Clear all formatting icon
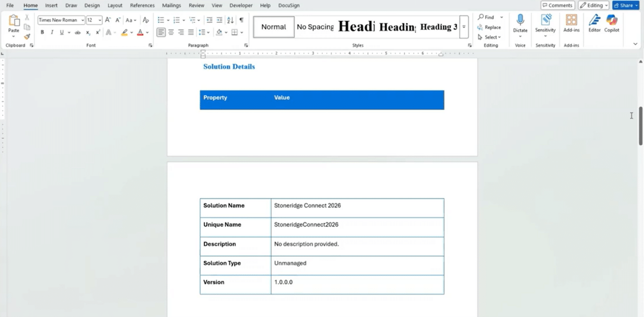Image resolution: width=644 pixels, height=317 pixels. (x=145, y=20)
